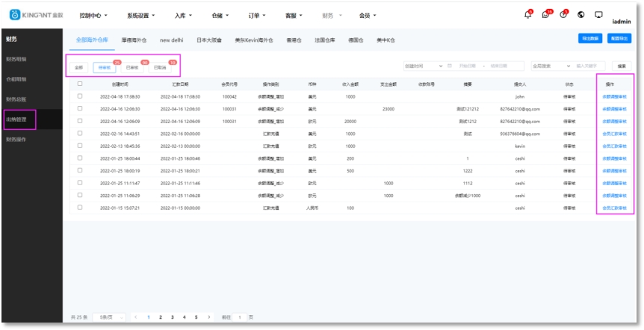Screen dimensions: 644x330
Task: Switch to the new delhi warehouse tab
Action: click(x=172, y=39)
